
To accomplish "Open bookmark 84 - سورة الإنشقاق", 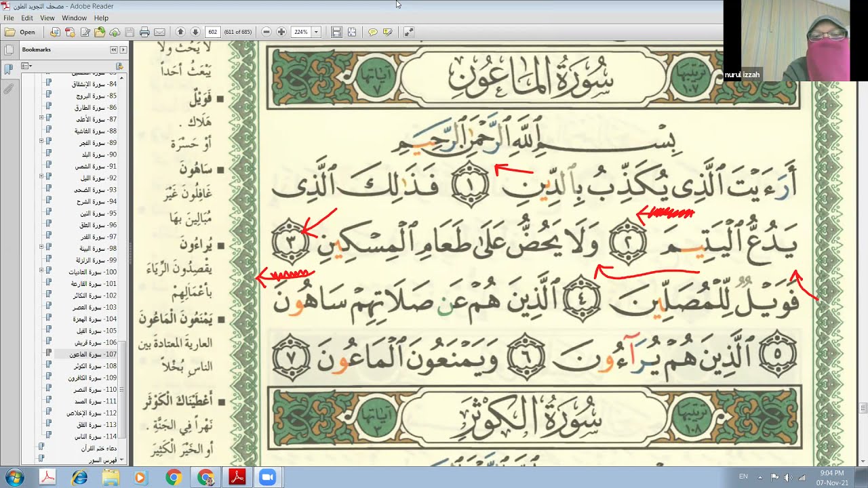I will pos(95,84).
